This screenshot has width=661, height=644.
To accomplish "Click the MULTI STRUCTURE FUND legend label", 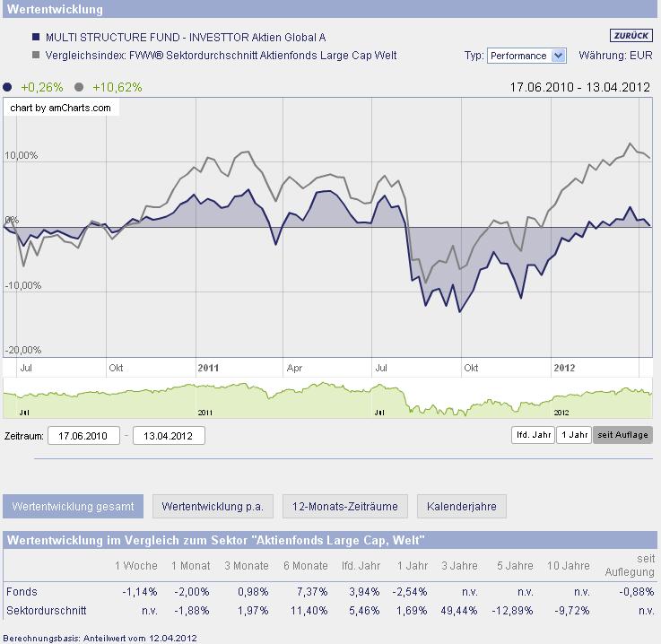I will [186, 38].
